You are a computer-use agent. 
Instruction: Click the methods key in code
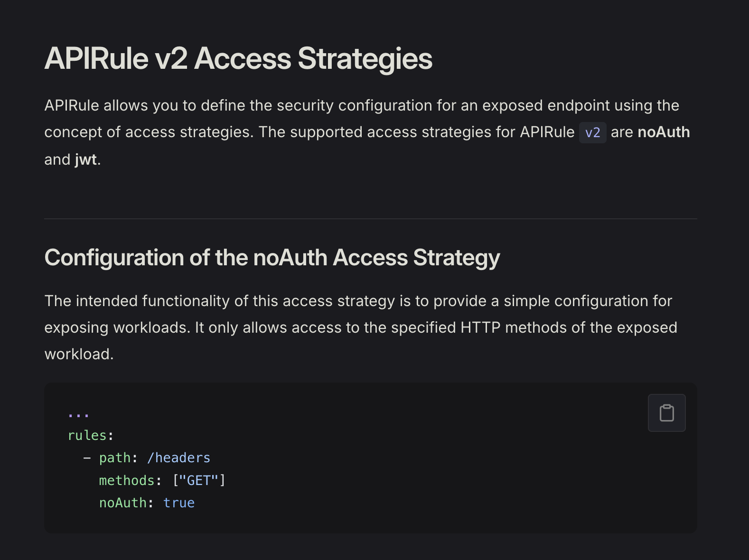127,480
